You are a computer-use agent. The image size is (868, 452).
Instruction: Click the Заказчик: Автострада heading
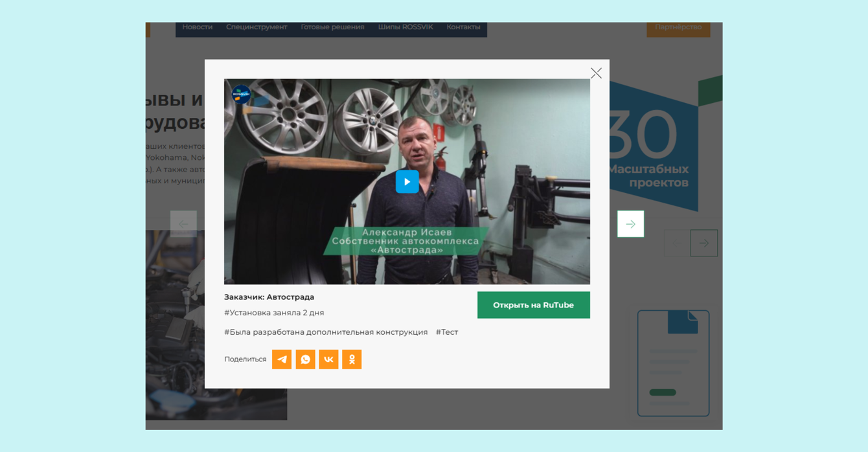[269, 297]
